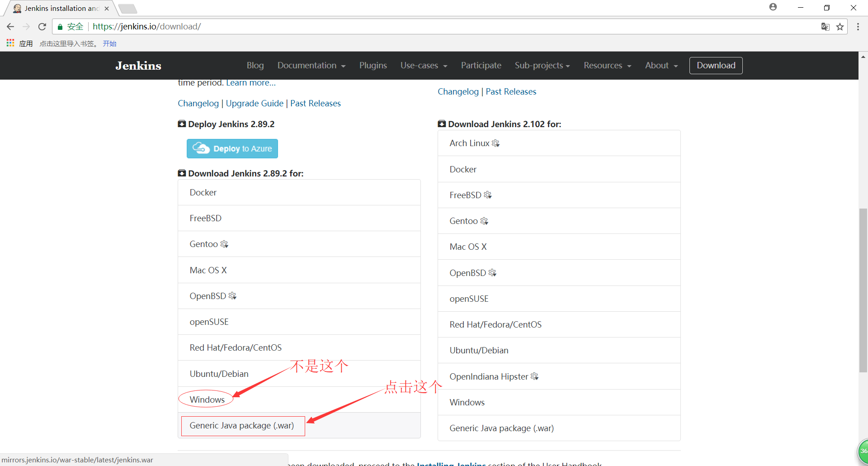Click the page vertical scrollbar thumb
Image resolution: width=868 pixels, height=466 pixels.
pyautogui.click(x=863, y=290)
